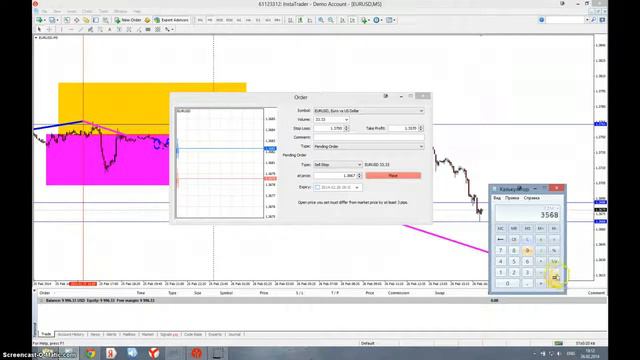The width and height of the screenshot is (640, 360).
Task: Open the order Type dropdown (Pending Order)
Action: (369, 146)
